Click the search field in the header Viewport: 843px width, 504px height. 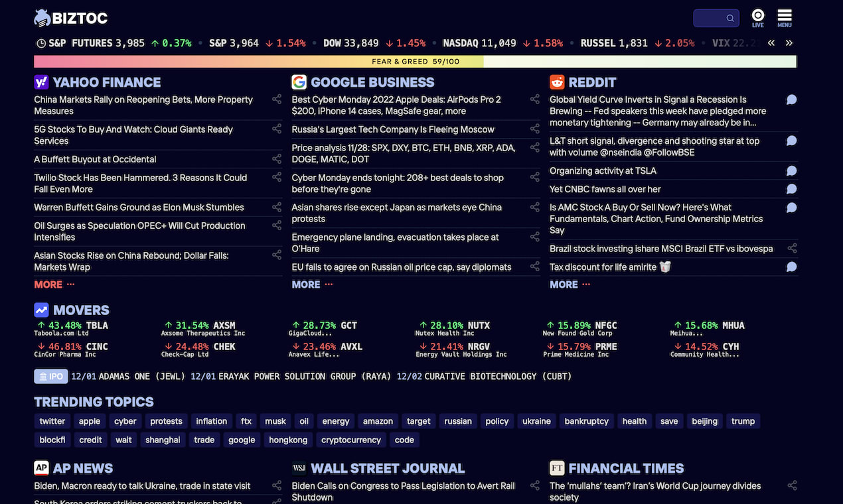(716, 18)
